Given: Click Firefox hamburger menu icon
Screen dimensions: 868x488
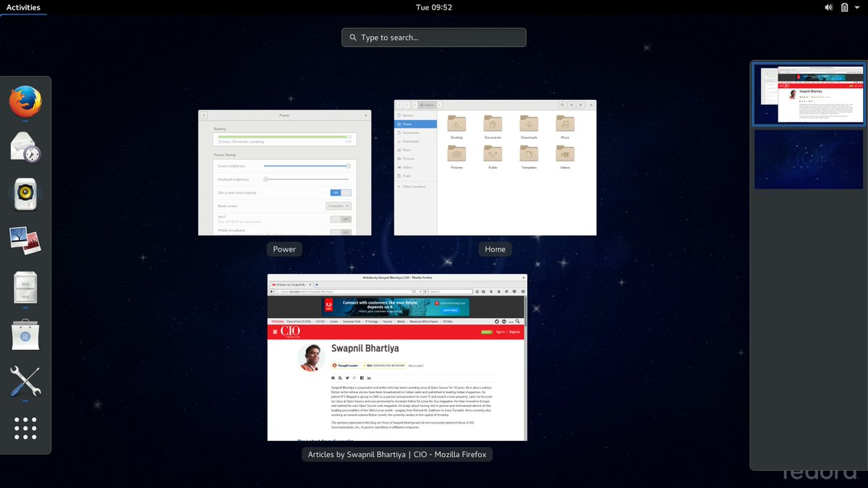Looking at the screenshot, I should [x=522, y=291].
